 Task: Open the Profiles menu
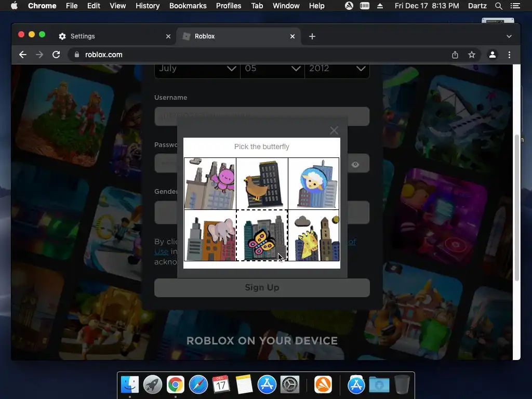click(229, 6)
